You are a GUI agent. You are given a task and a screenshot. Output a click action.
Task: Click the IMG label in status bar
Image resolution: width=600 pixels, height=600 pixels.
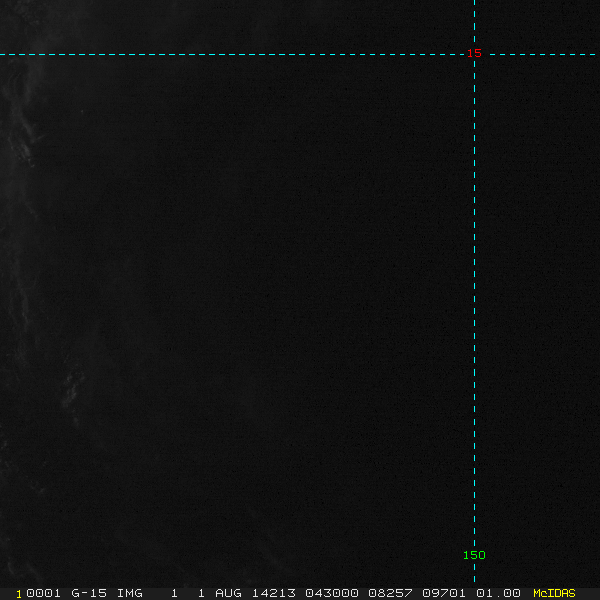pyautogui.click(x=129, y=593)
